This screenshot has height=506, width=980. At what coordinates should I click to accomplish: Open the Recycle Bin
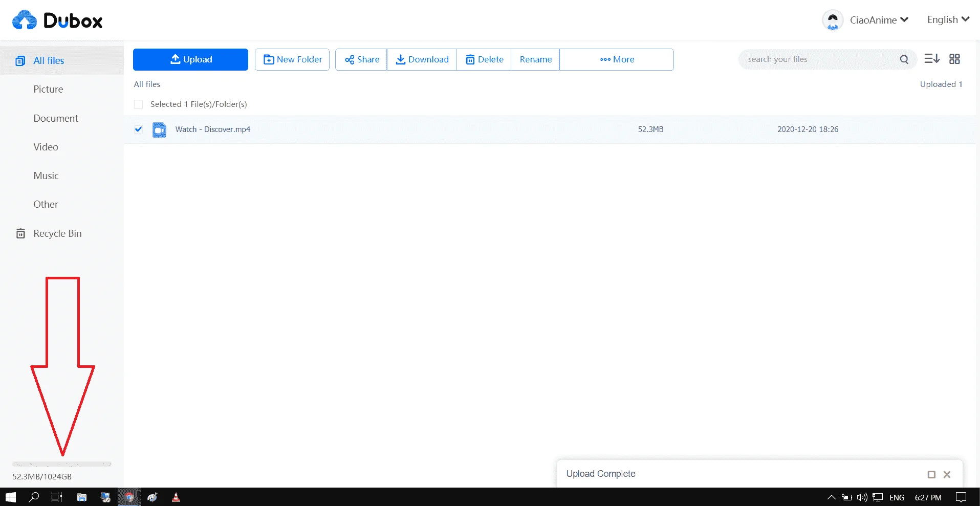pyautogui.click(x=57, y=233)
